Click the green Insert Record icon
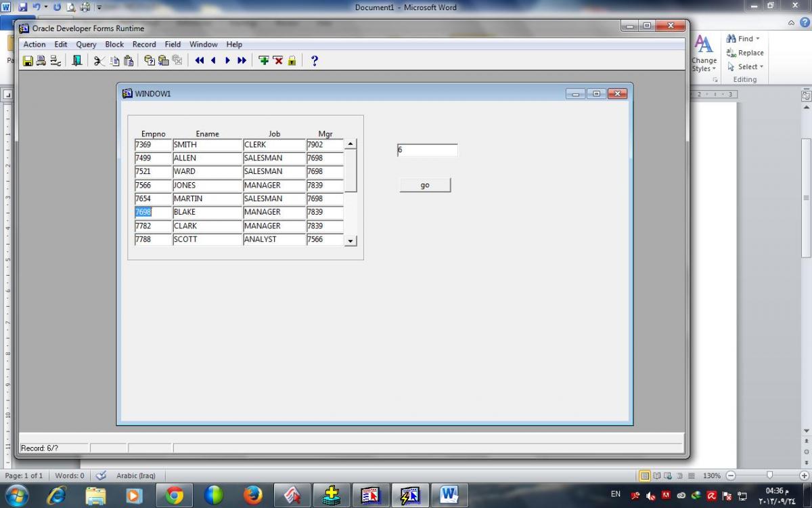 point(264,60)
